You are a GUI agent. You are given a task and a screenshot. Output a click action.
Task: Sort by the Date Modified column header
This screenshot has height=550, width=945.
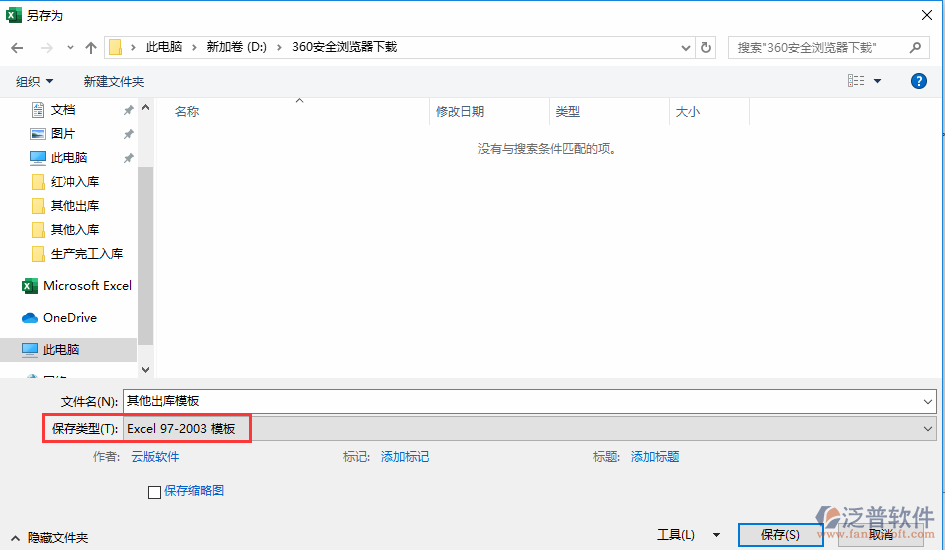click(x=460, y=112)
